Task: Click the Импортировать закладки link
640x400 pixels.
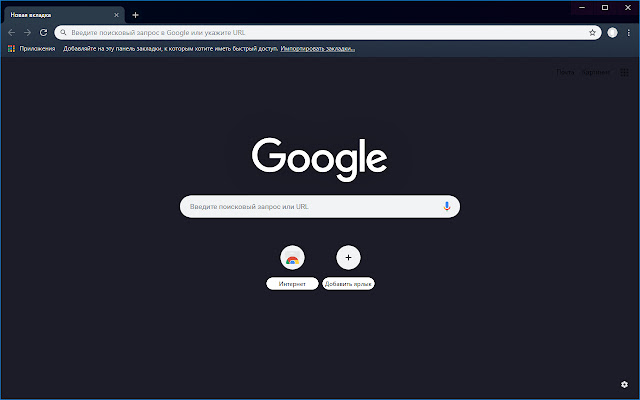Action: pos(318,49)
